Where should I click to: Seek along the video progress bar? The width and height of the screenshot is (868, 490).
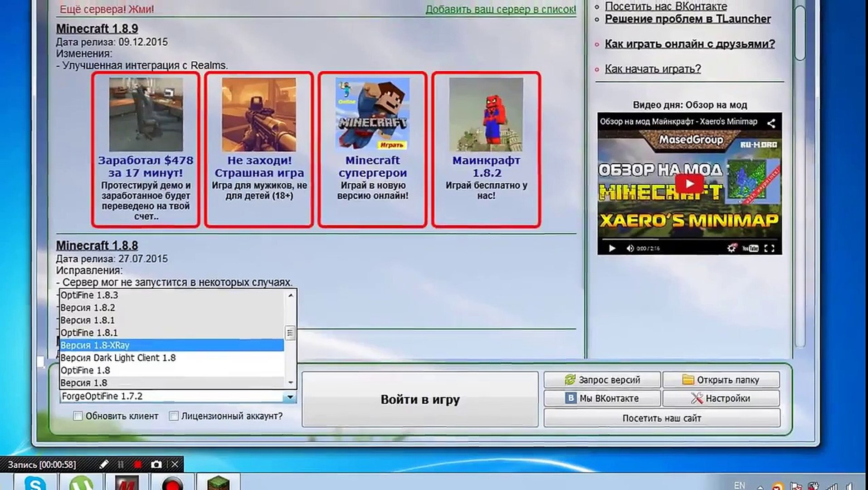tap(689, 239)
